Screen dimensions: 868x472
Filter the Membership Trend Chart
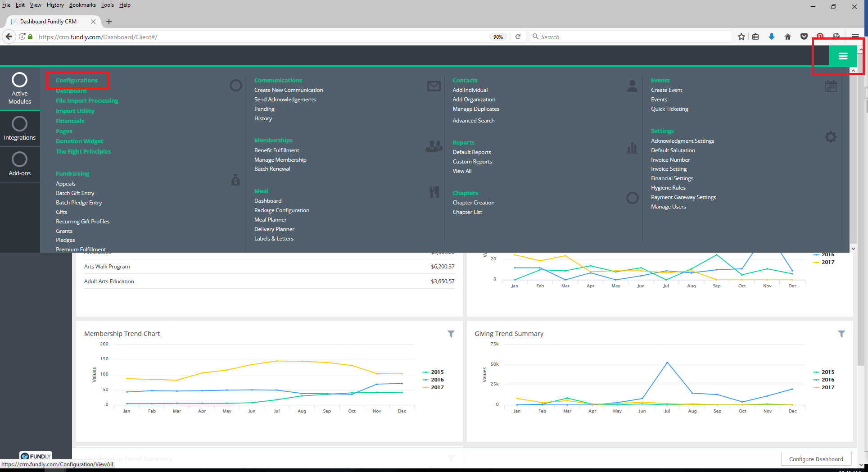point(451,334)
